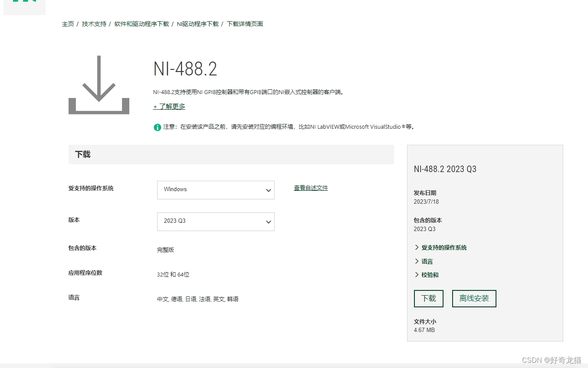The height and width of the screenshot is (368, 588).
Task: Click 下载详情页面 in the breadcrumb
Action: point(245,24)
